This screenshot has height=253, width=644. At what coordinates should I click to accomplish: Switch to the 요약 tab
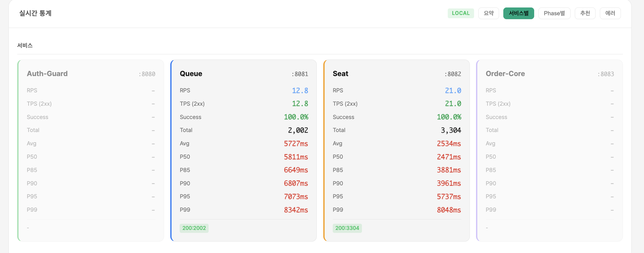488,13
